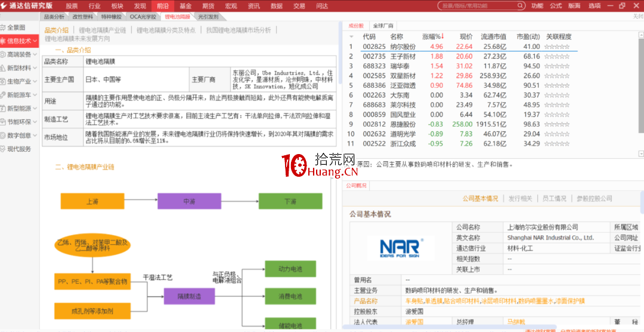644x332 pixels.
Task: Click the 节能环保 sidebar icon
Action: tap(3, 122)
